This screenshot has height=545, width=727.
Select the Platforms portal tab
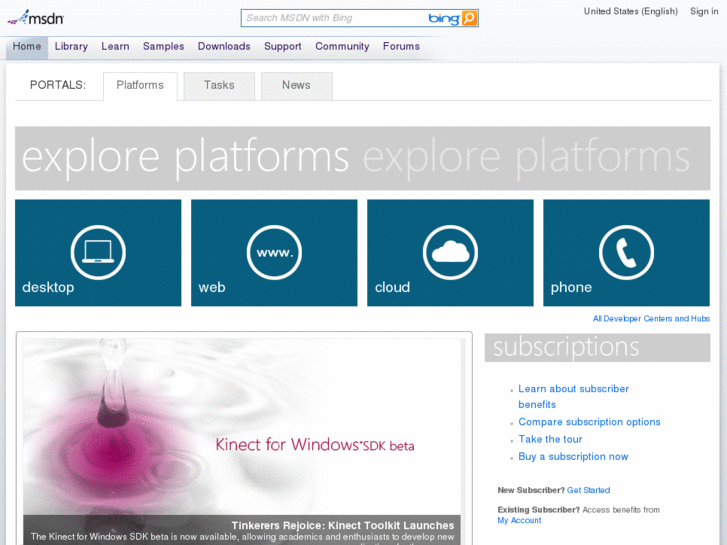coord(140,85)
